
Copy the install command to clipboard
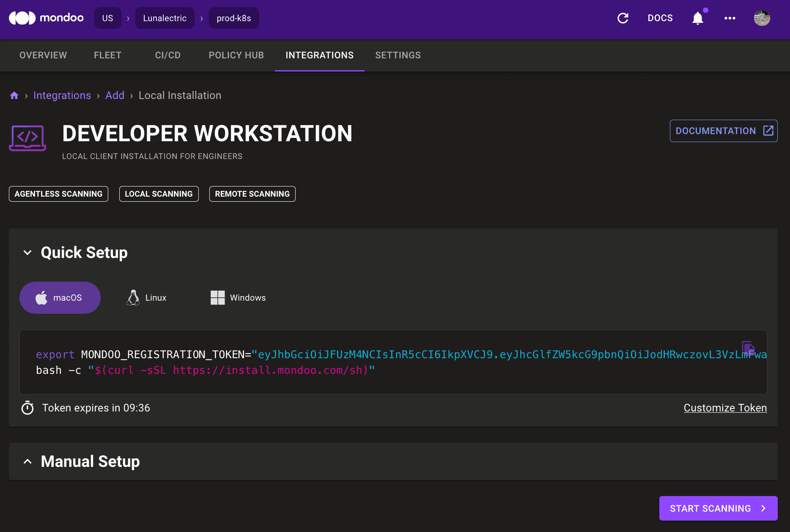click(748, 348)
